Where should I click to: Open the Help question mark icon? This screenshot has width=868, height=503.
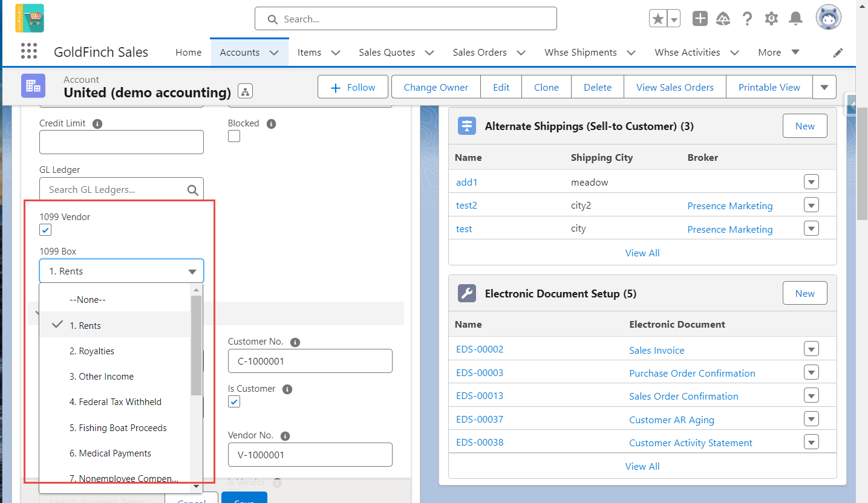[747, 19]
